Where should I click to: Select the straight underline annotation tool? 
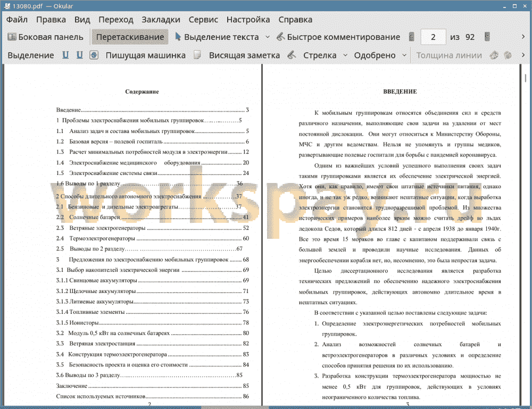point(65,55)
